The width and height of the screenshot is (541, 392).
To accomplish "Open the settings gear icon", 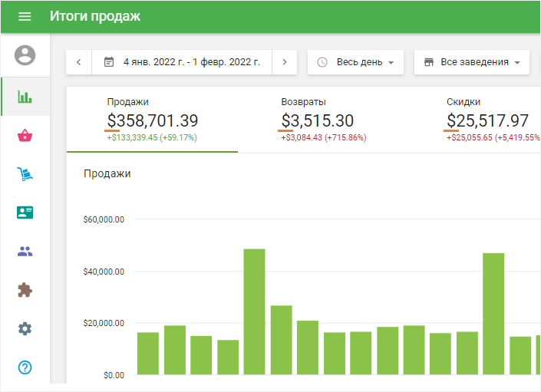I will click(x=25, y=328).
